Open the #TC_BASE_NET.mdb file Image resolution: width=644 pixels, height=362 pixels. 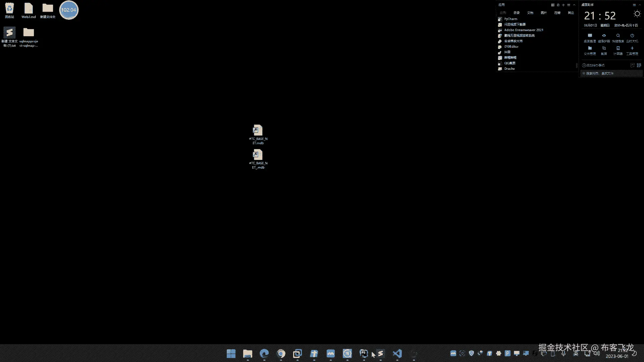tap(258, 130)
